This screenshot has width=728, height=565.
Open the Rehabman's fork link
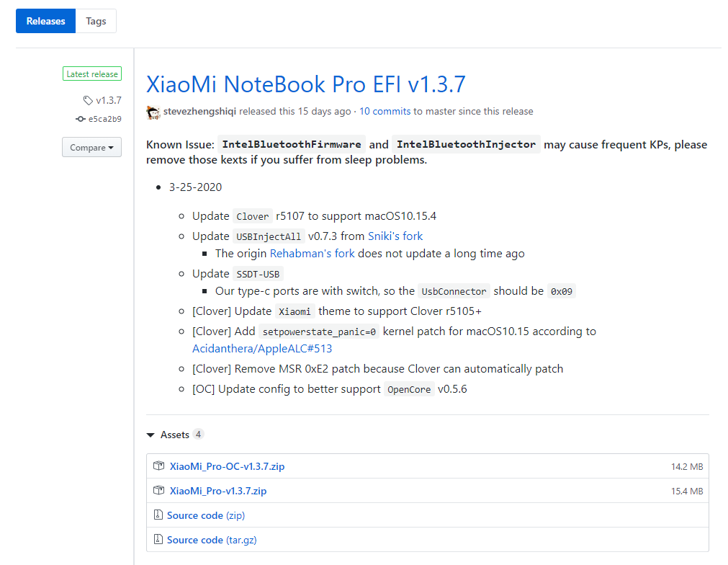point(312,254)
